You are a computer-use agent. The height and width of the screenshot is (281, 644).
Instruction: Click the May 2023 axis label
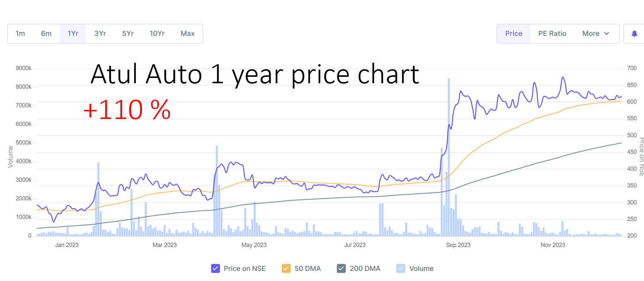[254, 245]
